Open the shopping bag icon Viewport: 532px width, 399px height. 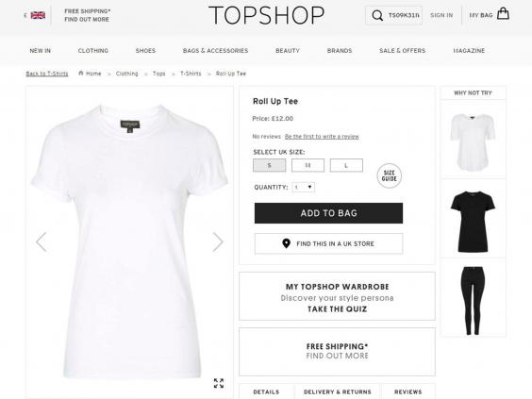pos(503,13)
